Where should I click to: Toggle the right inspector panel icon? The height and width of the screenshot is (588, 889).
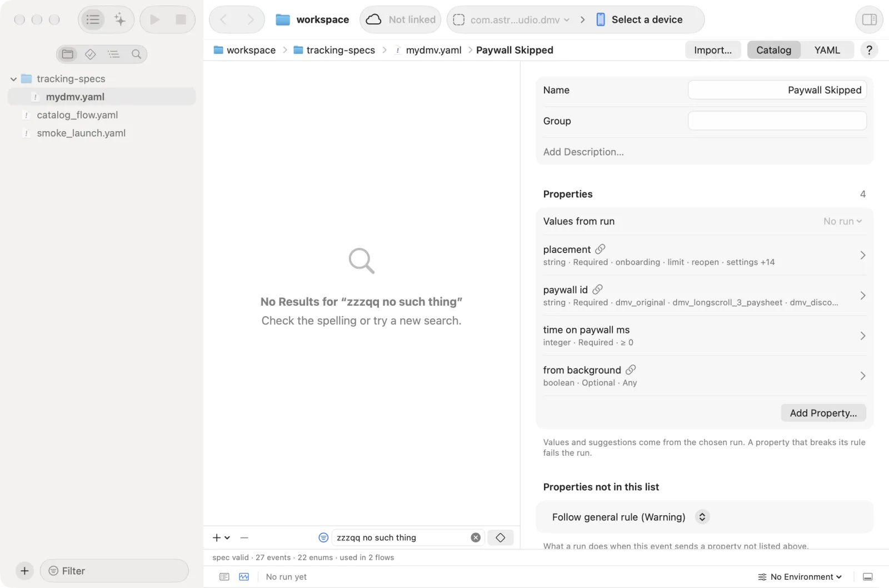(x=869, y=20)
